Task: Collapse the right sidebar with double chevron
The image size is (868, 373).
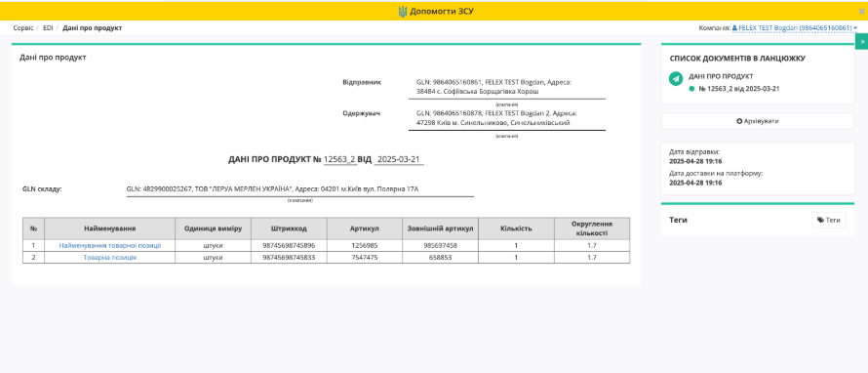Action: click(862, 42)
